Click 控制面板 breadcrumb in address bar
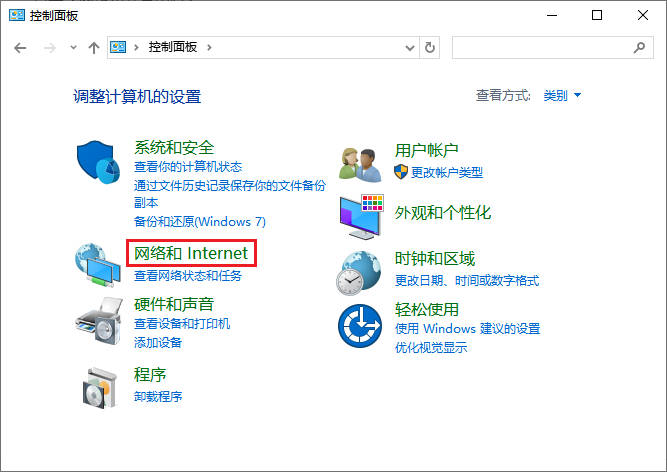Viewport: 667px width, 472px height. (173, 47)
